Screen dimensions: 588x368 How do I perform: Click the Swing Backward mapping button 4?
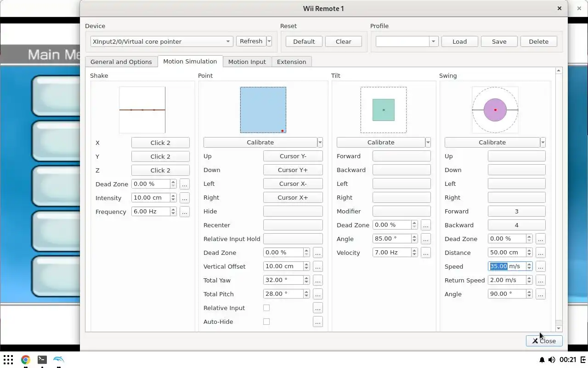point(517,225)
